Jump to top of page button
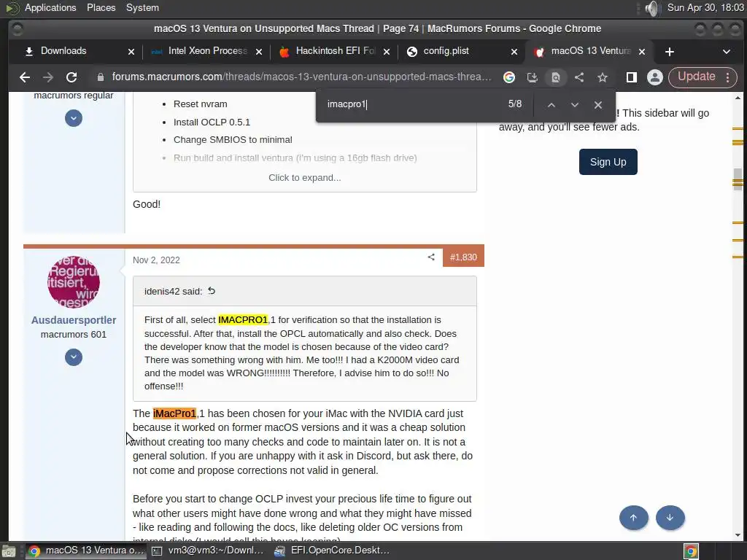This screenshot has width=747, height=560. point(633,518)
